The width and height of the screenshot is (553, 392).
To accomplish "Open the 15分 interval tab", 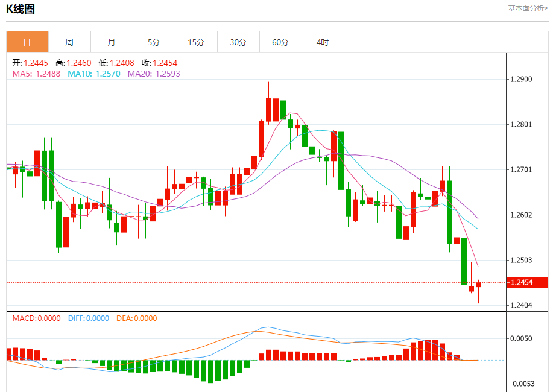I will (x=196, y=42).
